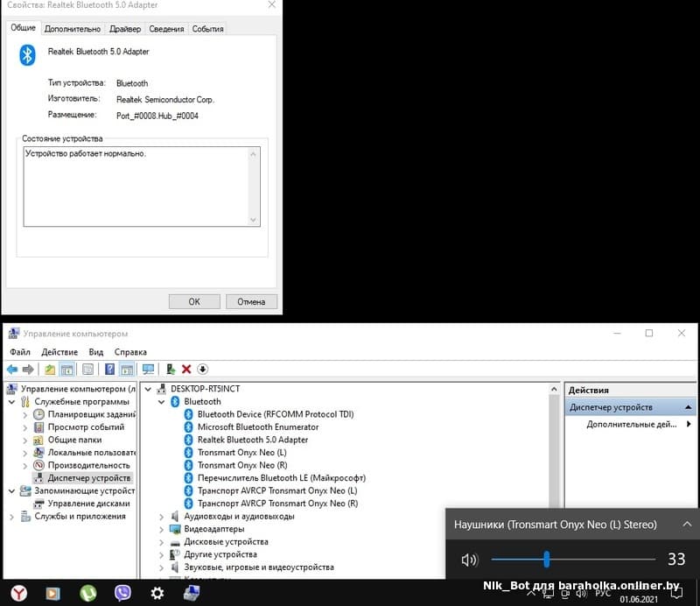Select Tronsmart Onyx Neo (L) device
Image resolution: width=700 pixels, height=606 pixels.
(x=242, y=452)
